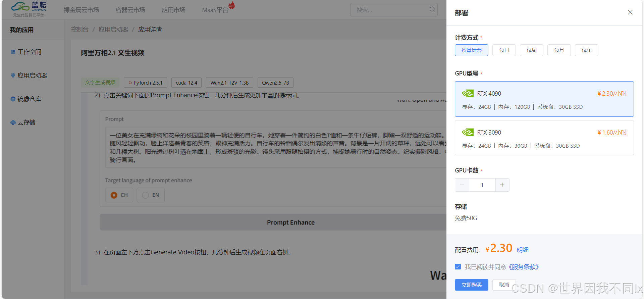Click the Qwen2.5_7B tag
644x299 pixels.
[x=275, y=83]
